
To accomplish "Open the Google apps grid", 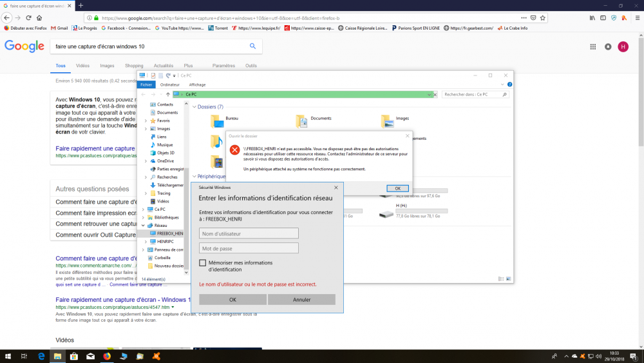I will [x=593, y=46].
